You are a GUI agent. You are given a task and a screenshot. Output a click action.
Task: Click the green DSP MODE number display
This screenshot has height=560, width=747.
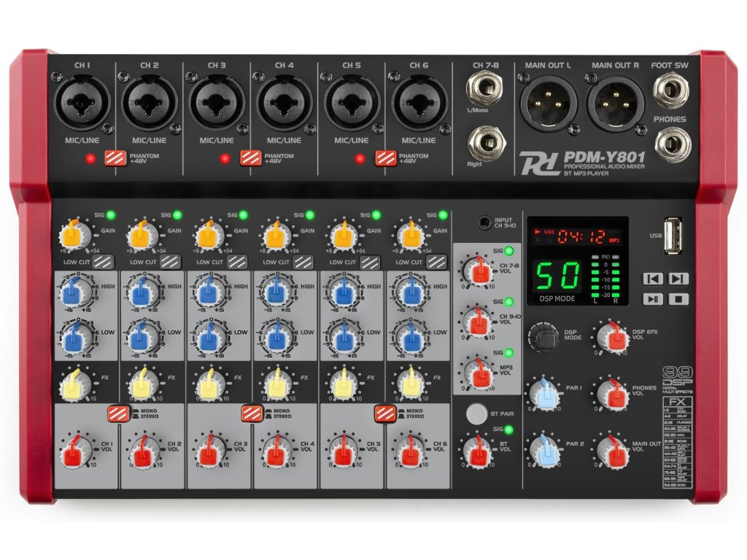coord(558,276)
